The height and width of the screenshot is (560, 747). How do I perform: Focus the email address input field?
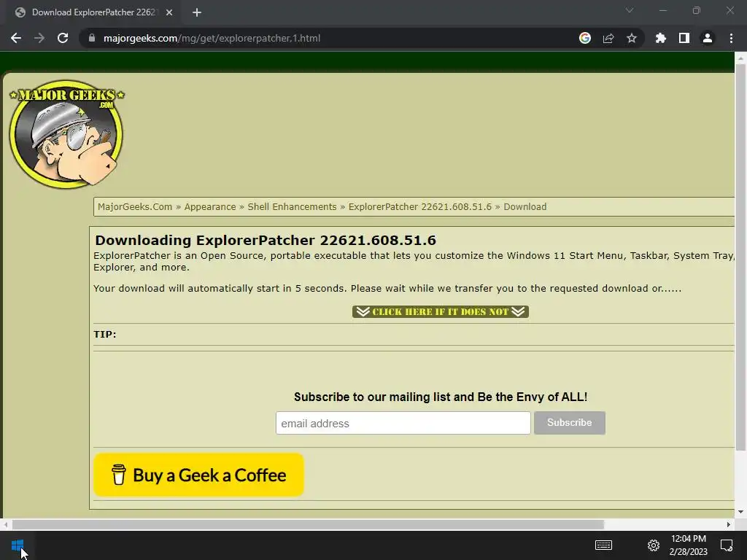click(403, 423)
